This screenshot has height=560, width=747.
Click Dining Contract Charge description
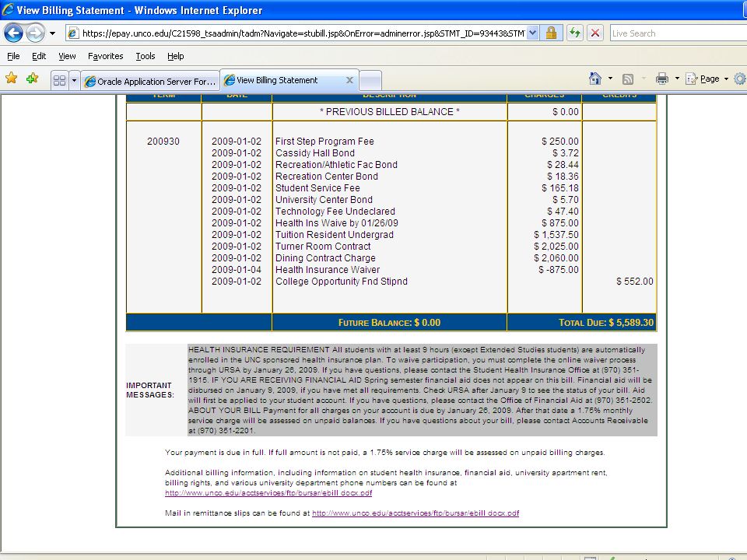pyautogui.click(x=325, y=258)
